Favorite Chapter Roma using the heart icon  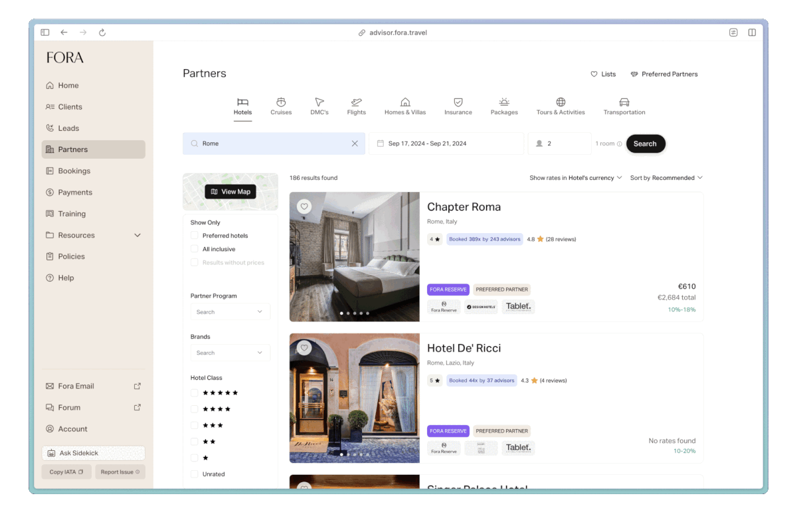[x=304, y=207]
